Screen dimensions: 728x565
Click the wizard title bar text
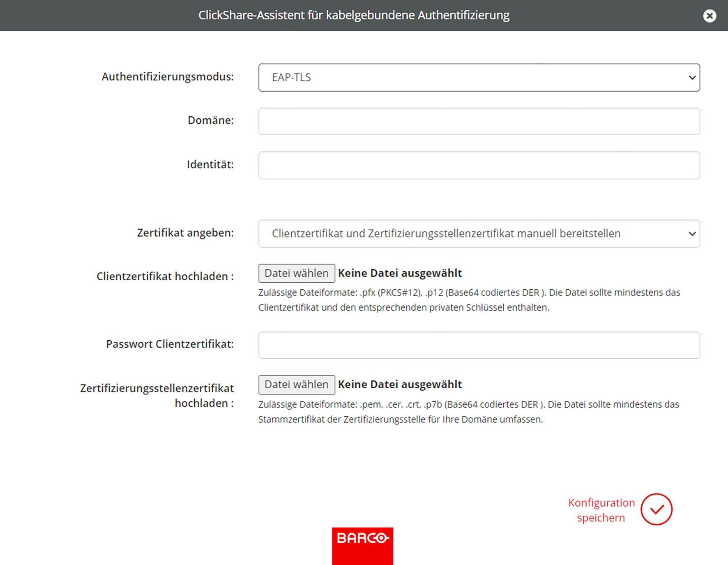pos(354,15)
